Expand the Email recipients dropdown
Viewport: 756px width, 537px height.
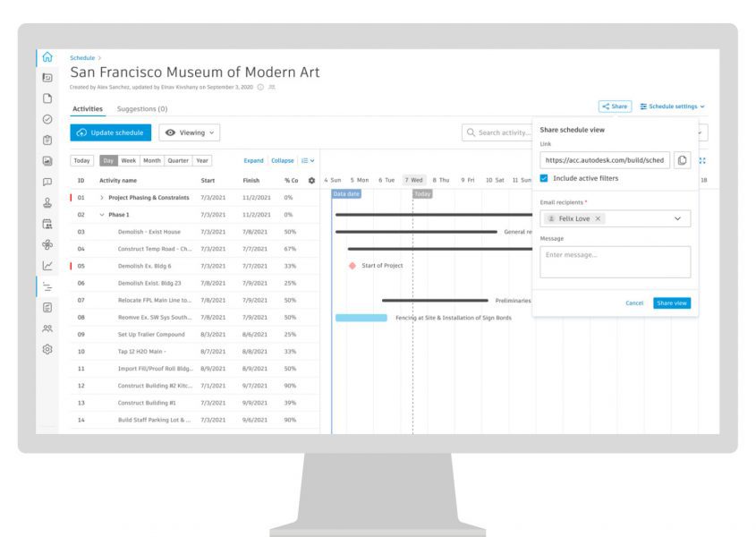click(x=679, y=217)
